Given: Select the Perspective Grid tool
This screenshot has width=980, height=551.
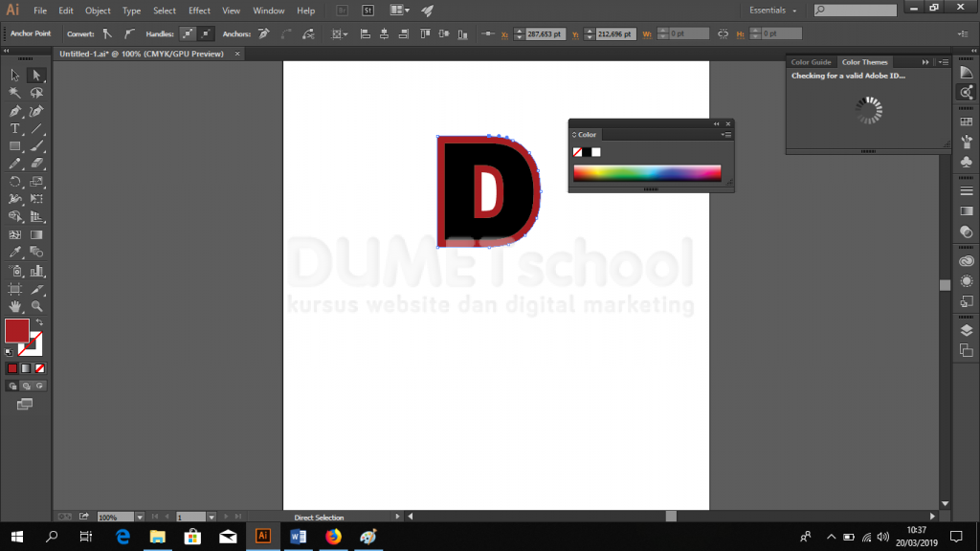Looking at the screenshot, I should click(36, 217).
